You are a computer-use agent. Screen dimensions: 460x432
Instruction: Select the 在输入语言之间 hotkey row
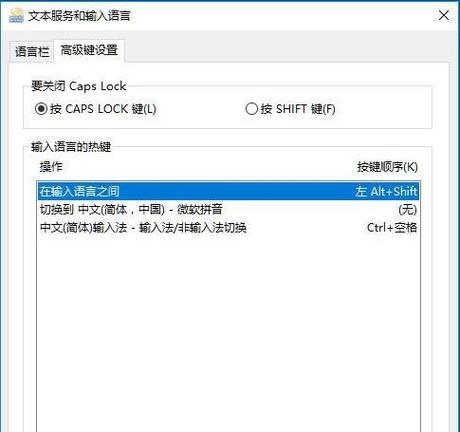click(x=229, y=191)
